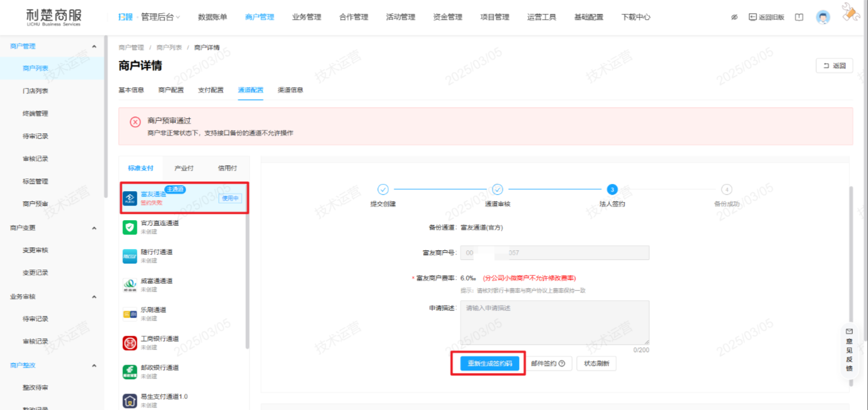This screenshot has width=868, height=410.
Task: Click 商户管理 breadcrumb link
Action: tap(131, 47)
